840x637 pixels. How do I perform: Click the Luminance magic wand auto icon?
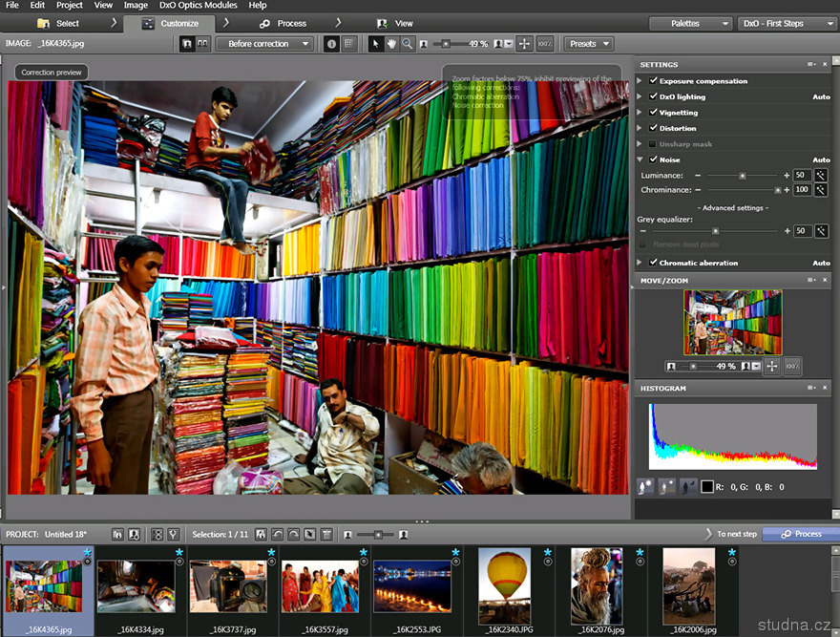pyautogui.click(x=820, y=176)
